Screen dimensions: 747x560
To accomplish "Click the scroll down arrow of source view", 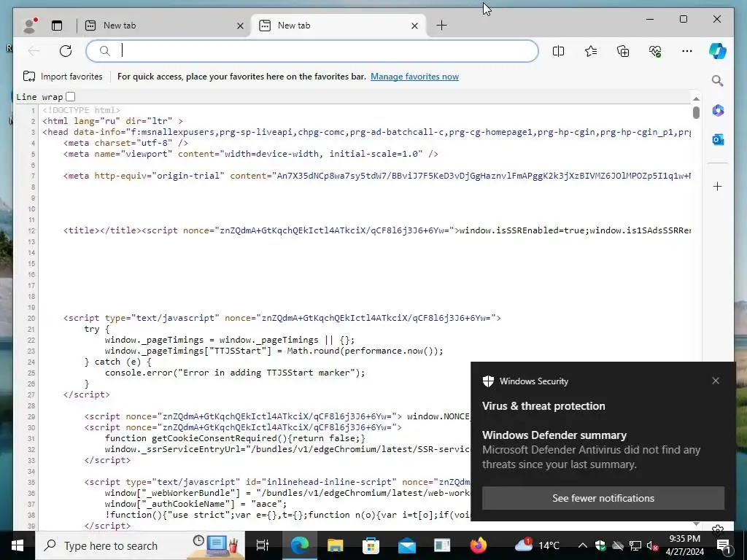I will tap(696, 524).
